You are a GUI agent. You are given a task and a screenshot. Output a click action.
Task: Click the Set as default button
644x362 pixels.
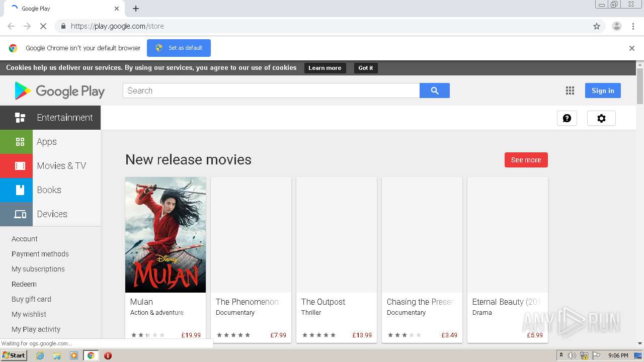[x=179, y=48]
